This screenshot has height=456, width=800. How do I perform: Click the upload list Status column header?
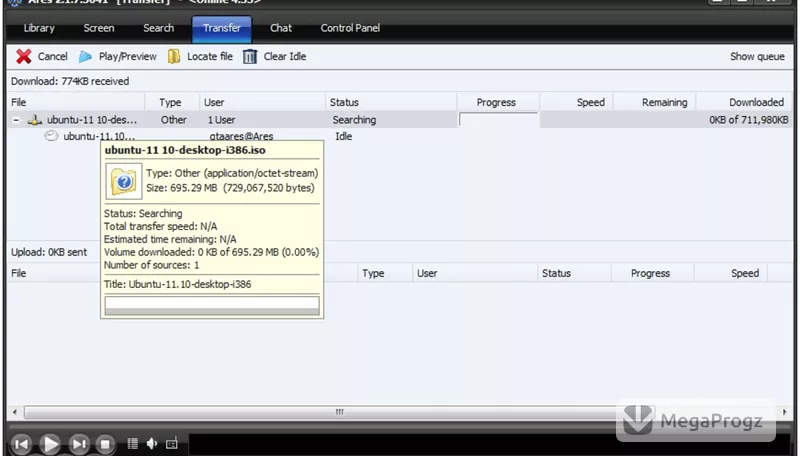pos(574,273)
